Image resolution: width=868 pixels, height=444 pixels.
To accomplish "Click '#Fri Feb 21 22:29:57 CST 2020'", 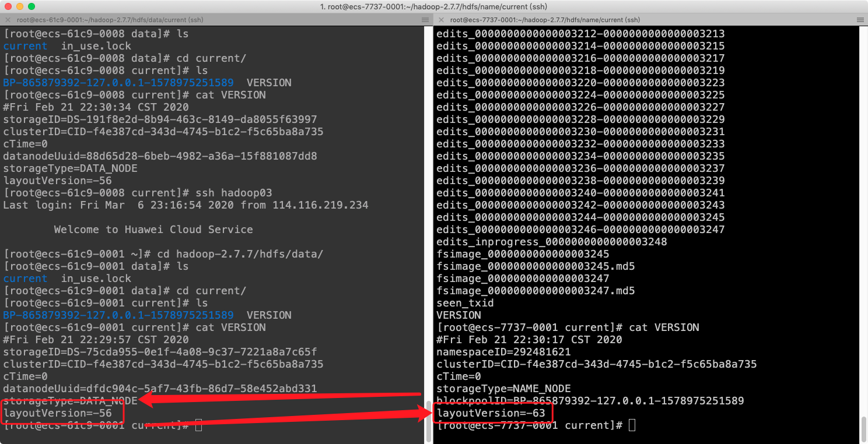I will point(96,340).
